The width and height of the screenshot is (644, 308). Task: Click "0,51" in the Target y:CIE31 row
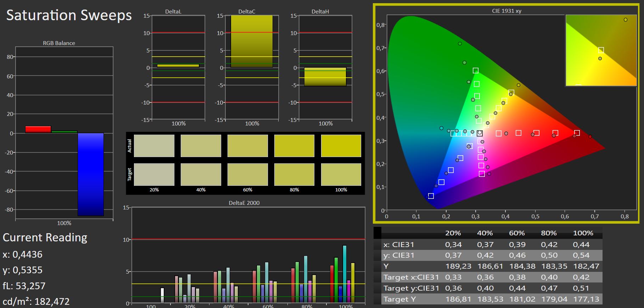tap(581, 288)
